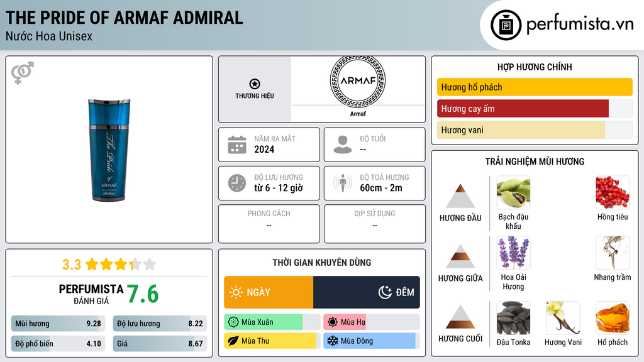Viewport: 644px width, 362px height.
Task: Click the Hương hổ phách accord bar
Action: point(535,87)
